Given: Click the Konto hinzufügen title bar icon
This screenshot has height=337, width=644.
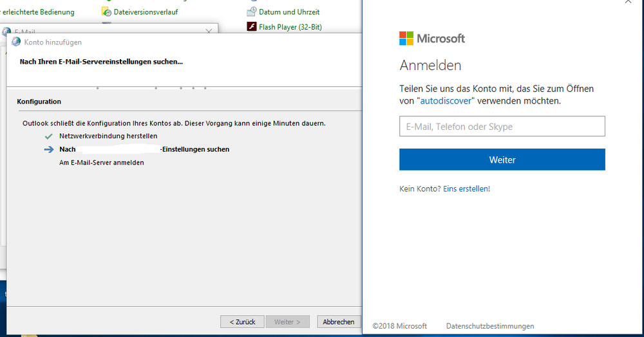Looking at the screenshot, I should [16, 42].
